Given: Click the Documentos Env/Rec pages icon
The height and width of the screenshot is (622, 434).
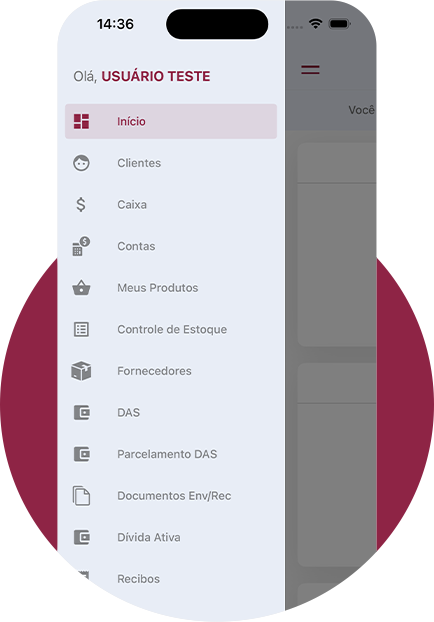Looking at the screenshot, I should pyautogui.click(x=81, y=496).
